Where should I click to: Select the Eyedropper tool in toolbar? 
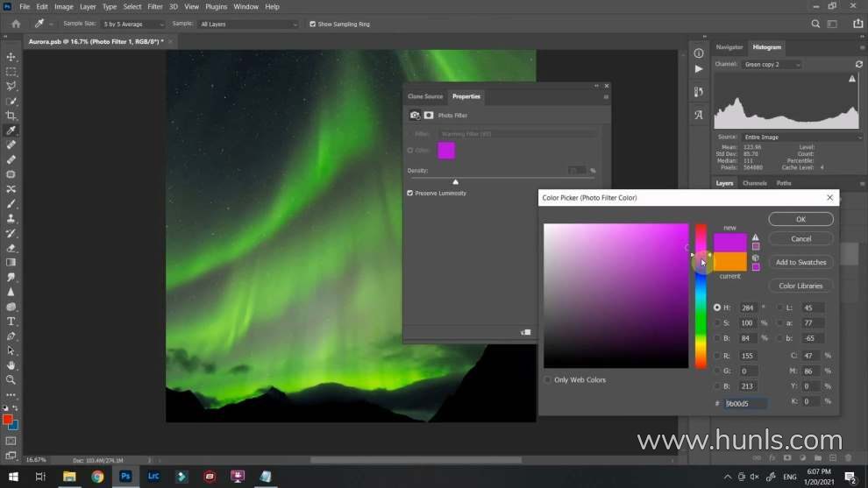pos(11,131)
